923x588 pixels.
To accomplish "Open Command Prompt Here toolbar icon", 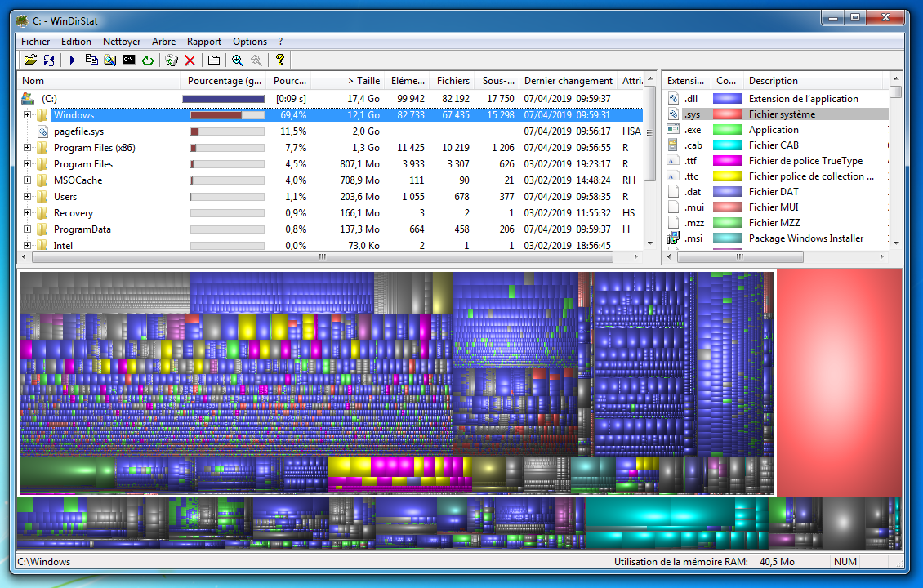I will pos(129,60).
